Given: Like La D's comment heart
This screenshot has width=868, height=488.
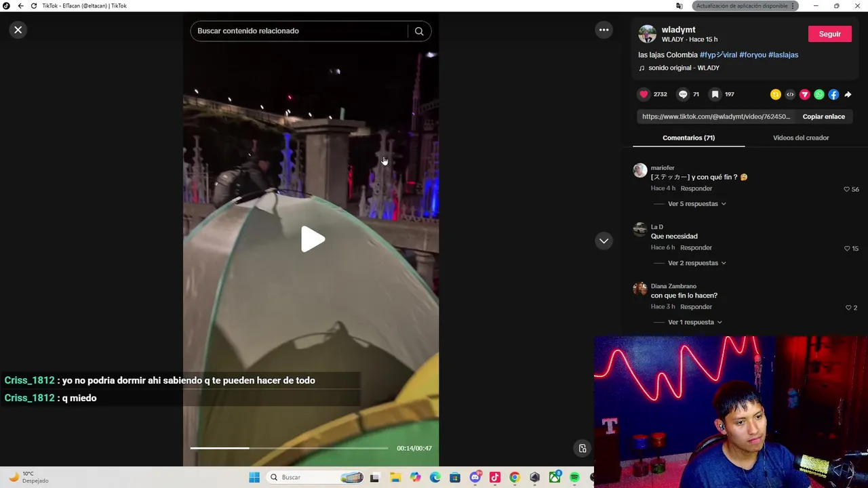Looking at the screenshot, I should point(846,248).
